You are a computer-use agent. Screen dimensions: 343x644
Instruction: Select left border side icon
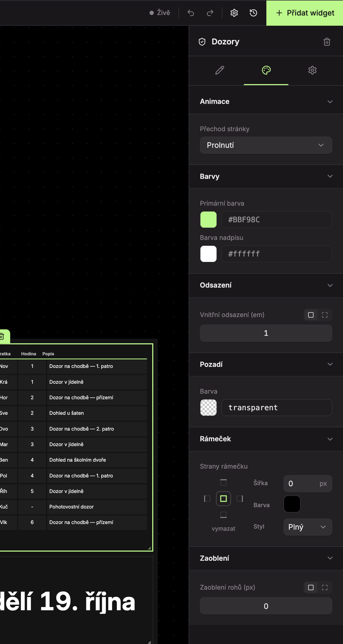click(x=207, y=499)
